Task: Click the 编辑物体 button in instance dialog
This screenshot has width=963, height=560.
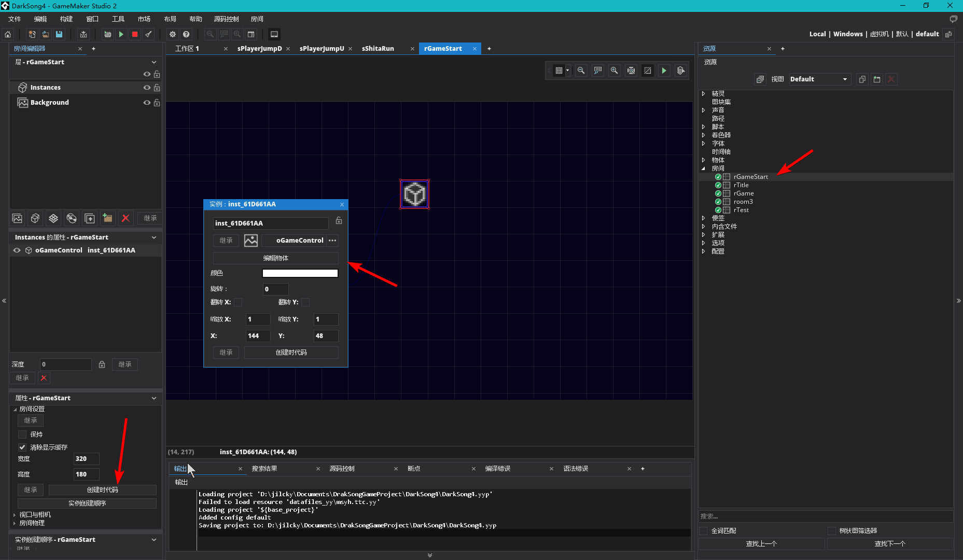Action: click(275, 258)
